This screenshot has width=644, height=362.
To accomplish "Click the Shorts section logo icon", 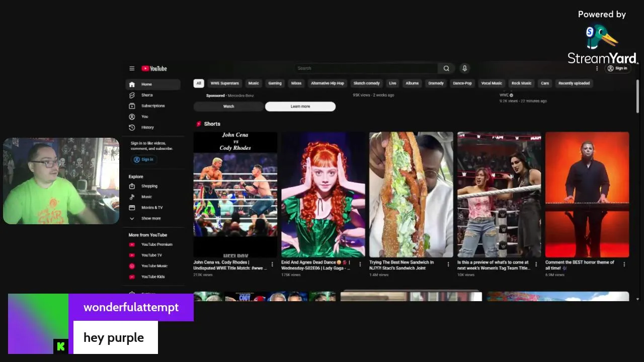I will pyautogui.click(x=199, y=124).
